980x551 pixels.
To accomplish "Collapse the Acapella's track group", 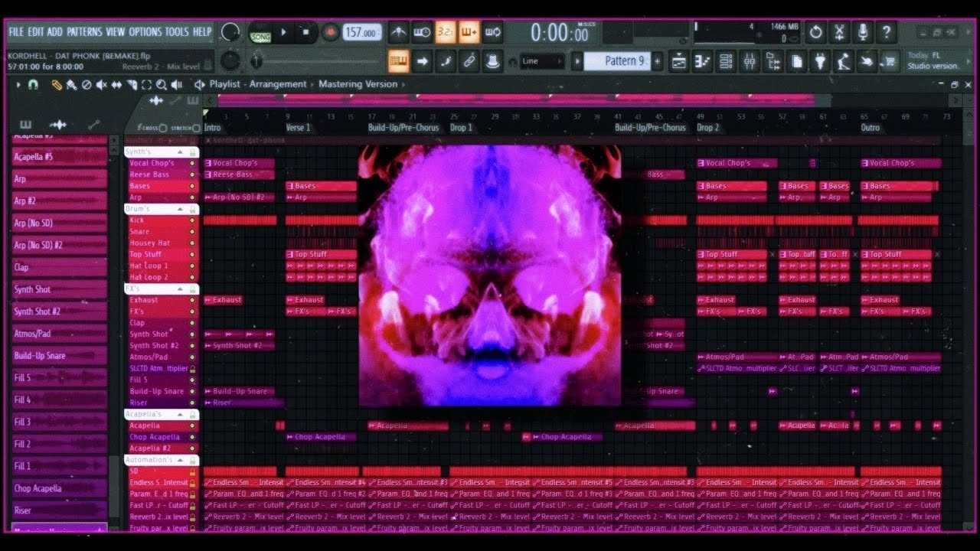I will 181,414.
